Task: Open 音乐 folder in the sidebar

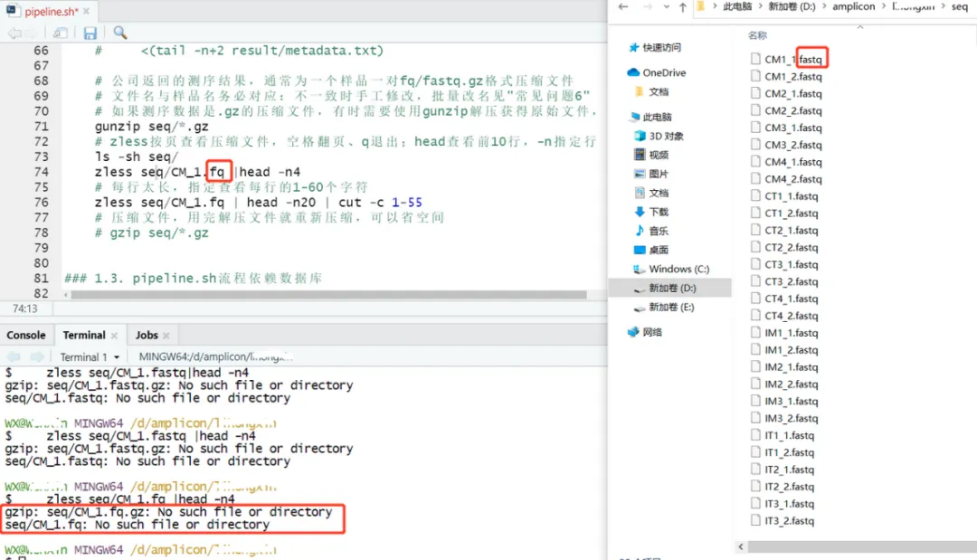Action: pos(651,231)
